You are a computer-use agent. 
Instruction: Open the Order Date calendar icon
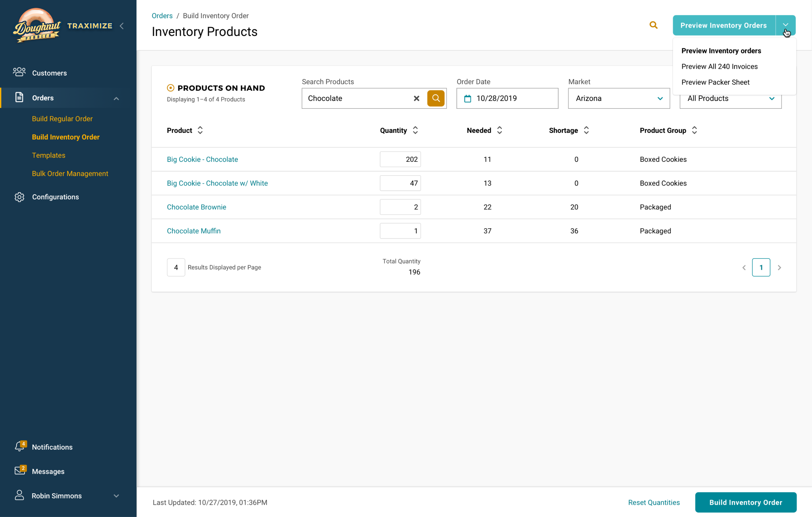click(468, 98)
